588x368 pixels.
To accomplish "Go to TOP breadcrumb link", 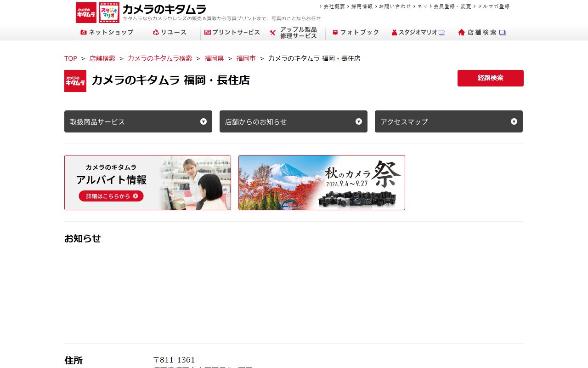I will click(71, 58).
